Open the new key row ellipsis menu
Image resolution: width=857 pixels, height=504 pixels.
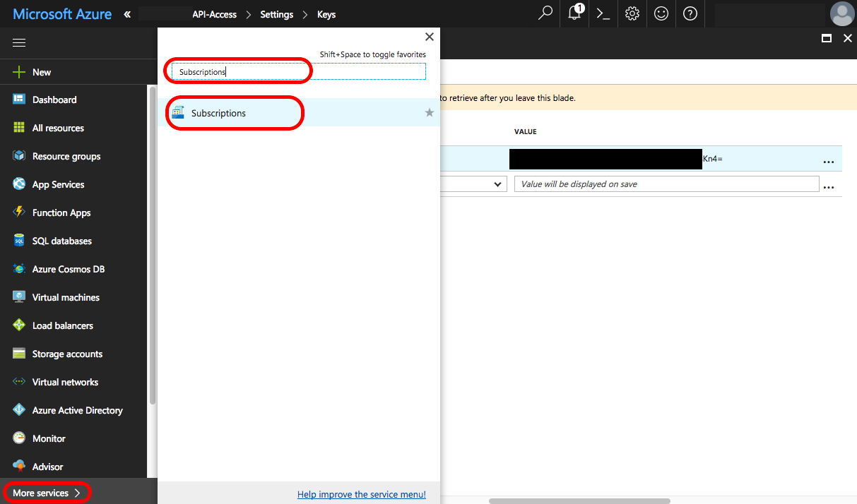[x=829, y=186]
